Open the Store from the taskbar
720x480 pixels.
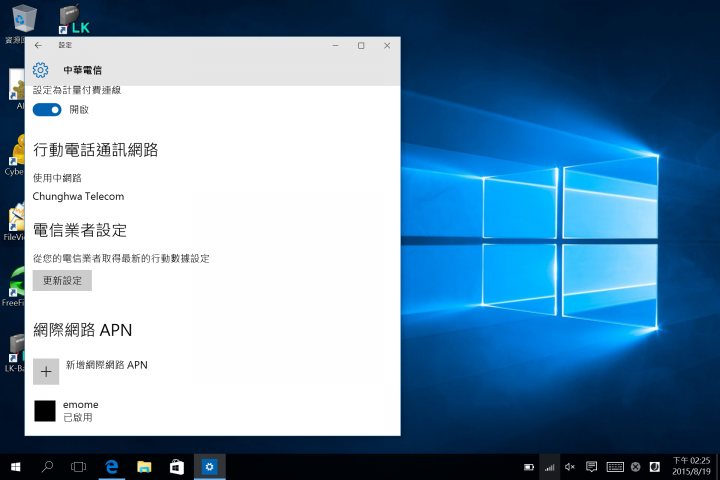tap(177, 467)
